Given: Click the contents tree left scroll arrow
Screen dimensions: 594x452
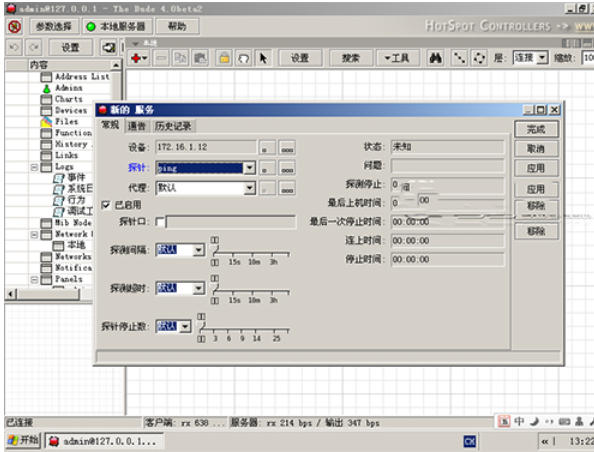Looking at the screenshot, I should click(x=11, y=294).
